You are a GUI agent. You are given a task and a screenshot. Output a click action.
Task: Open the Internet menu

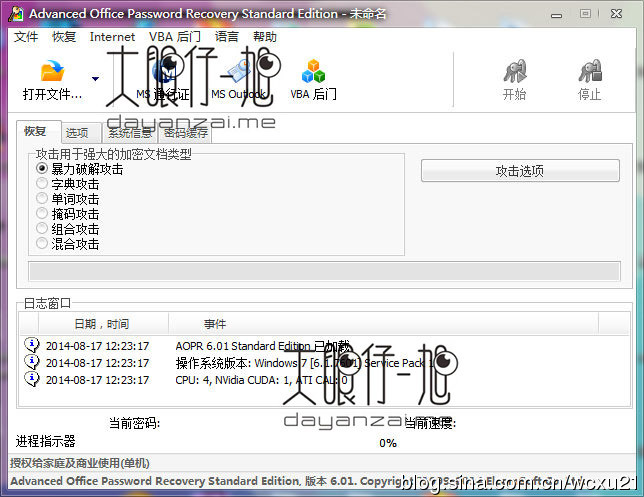click(x=112, y=37)
